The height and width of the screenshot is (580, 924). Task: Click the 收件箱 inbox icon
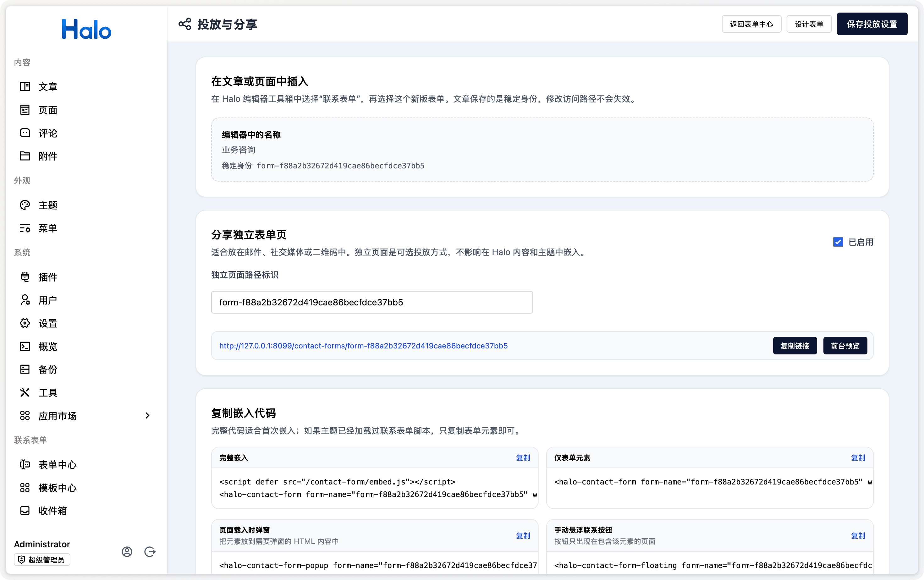tap(25, 511)
